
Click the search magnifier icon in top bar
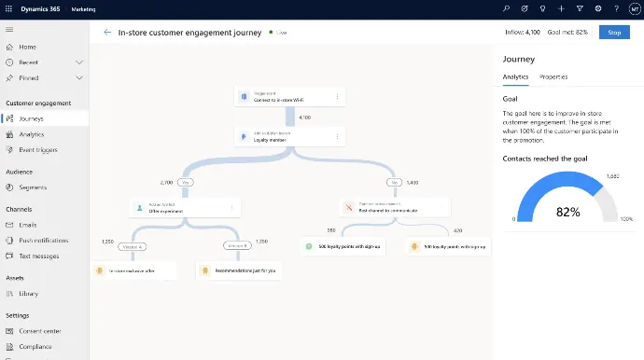tap(506, 8)
